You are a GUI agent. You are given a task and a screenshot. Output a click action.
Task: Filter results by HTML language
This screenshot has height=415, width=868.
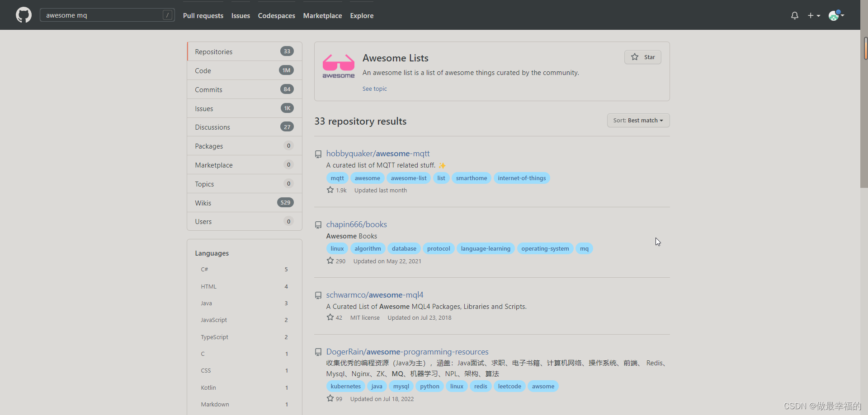pos(245,286)
